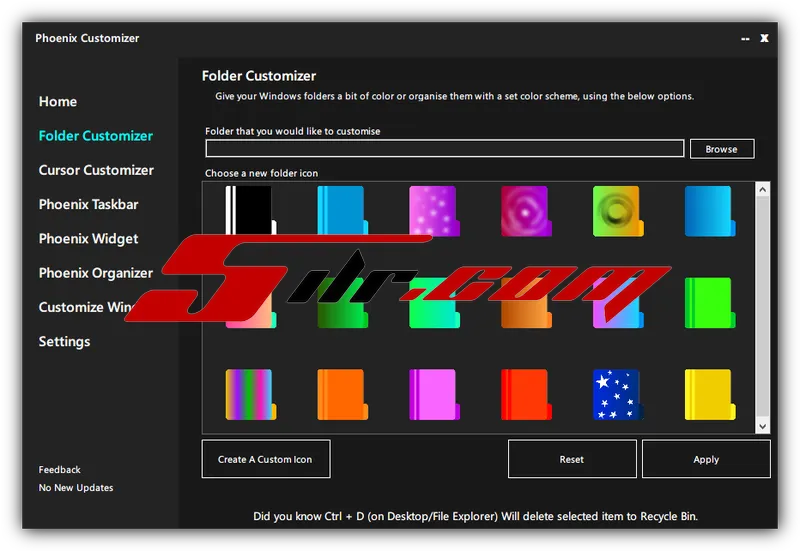Viewport: 800px width, 551px height.
Task: Close the Phoenix Customizer window
Action: point(764,38)
